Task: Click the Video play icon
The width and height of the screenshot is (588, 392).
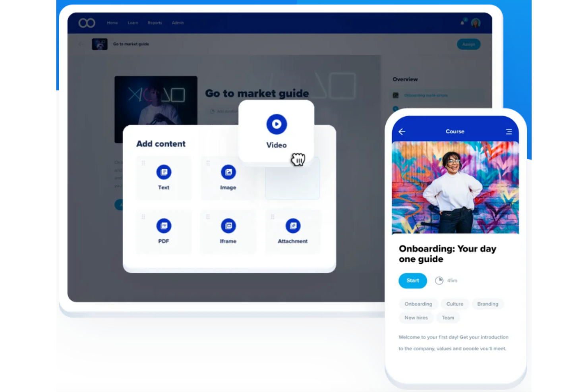Action: 277,124
